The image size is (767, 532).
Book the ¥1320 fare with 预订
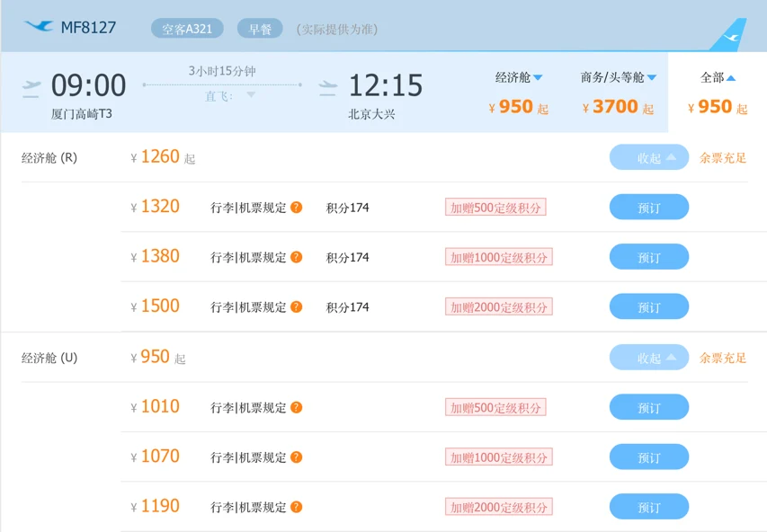coord(648,208)
